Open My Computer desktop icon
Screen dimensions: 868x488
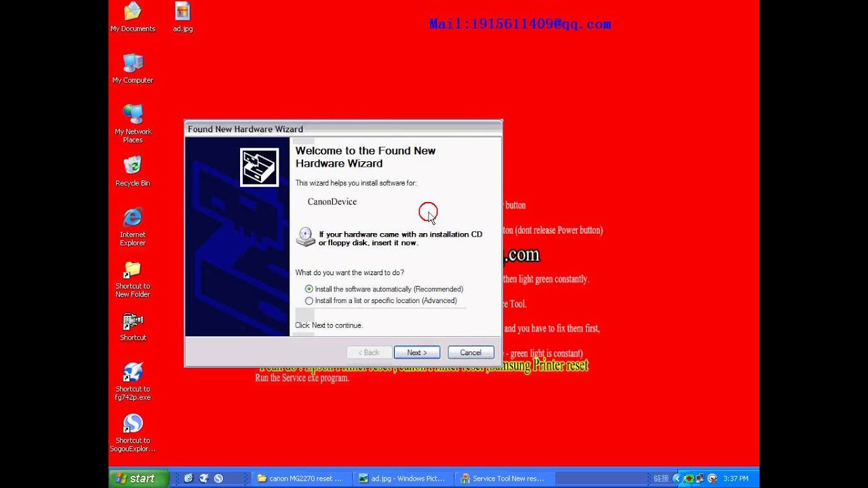point(133,68)
